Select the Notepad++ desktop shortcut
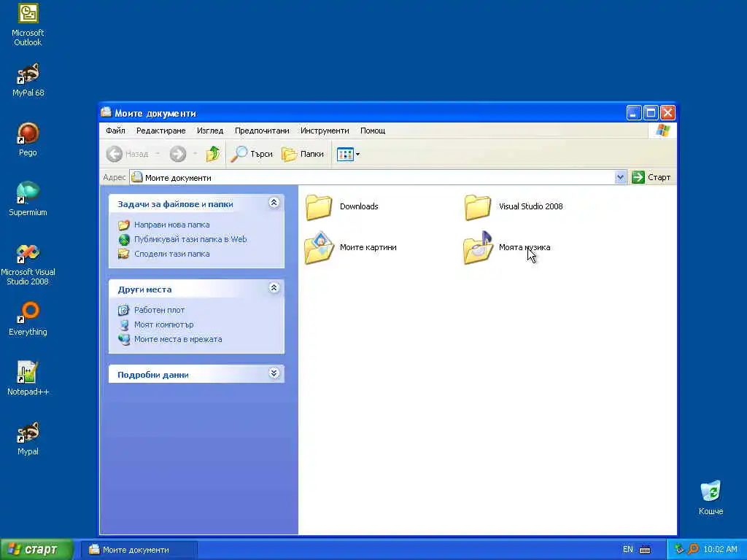The image size is (747, 560). 28,378
